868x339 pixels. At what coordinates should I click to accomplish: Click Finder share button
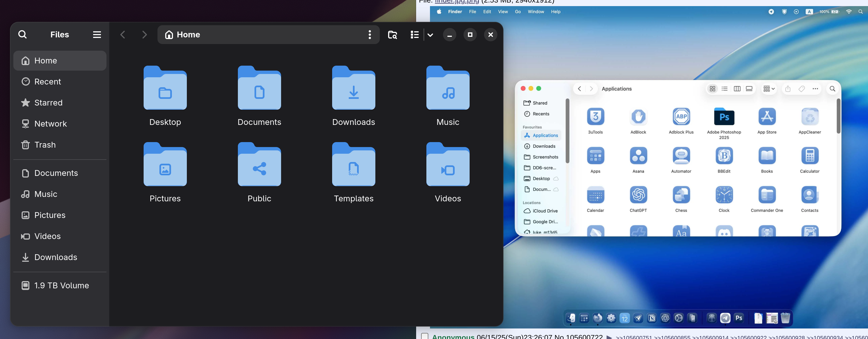tap(788, 89)
